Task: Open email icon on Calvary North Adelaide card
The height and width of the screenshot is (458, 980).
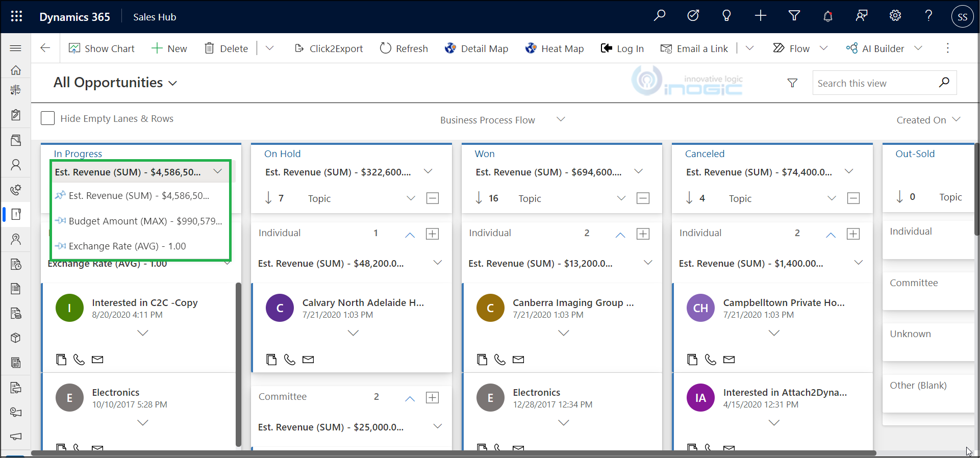Action: point(308,360)
